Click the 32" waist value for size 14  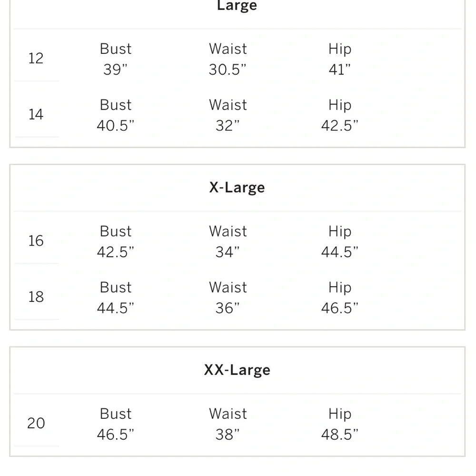pyautogui.click(x=228, y=126)
